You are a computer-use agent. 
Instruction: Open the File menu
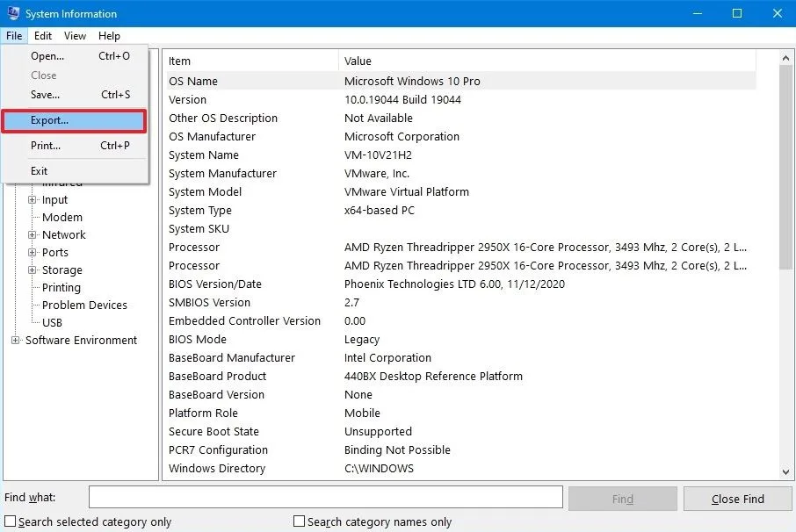(x=14, y=36)
